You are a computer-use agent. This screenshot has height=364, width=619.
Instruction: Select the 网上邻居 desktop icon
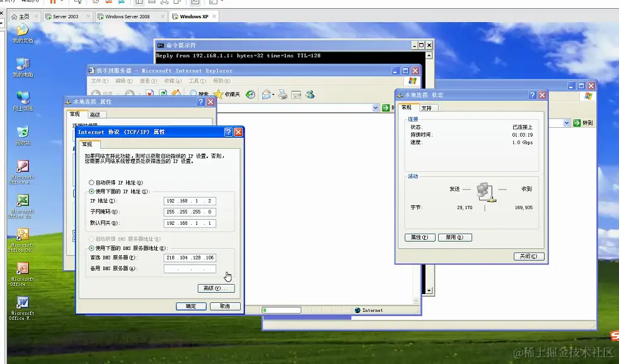23,101
